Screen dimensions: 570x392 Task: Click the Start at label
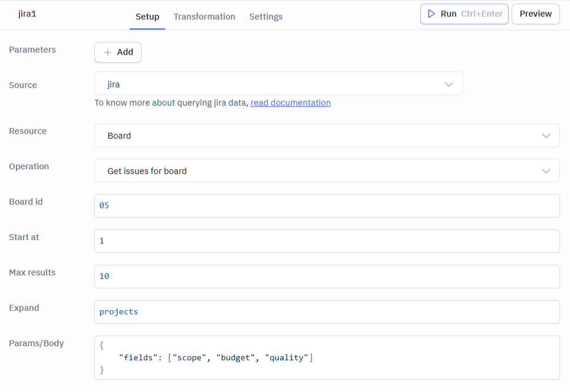tap(24, 237)
